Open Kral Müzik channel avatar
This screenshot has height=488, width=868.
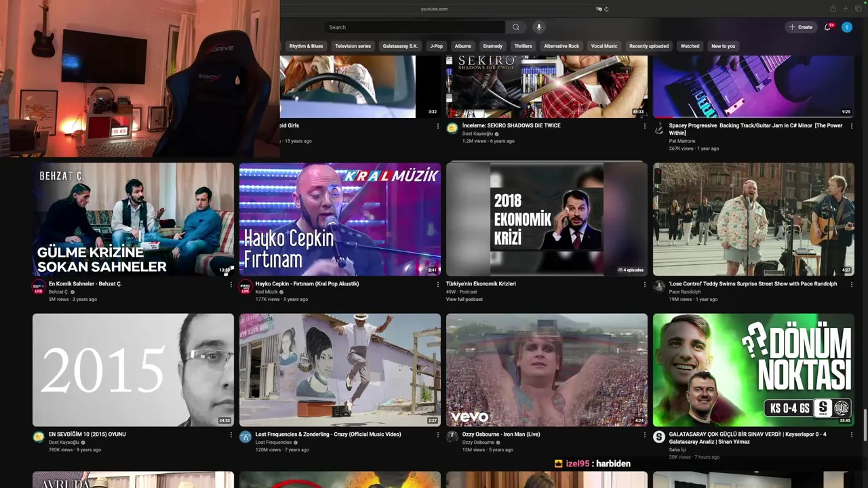245,287
